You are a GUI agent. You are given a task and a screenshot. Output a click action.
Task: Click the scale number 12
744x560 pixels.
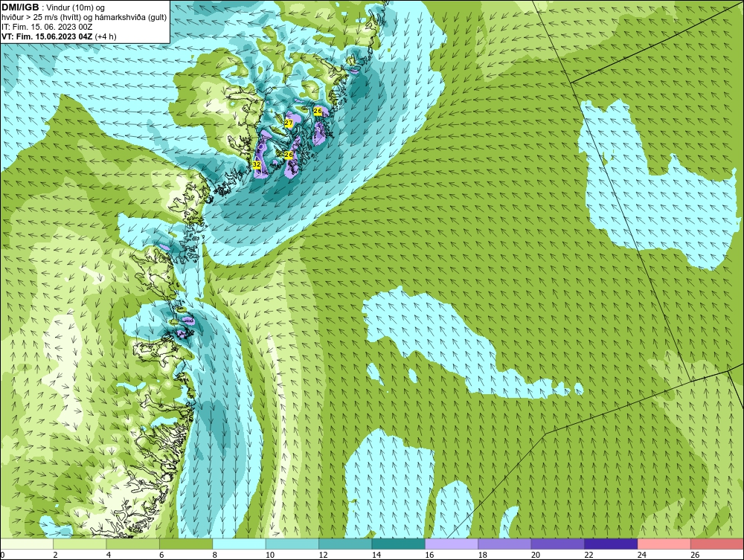pos(323,555)
